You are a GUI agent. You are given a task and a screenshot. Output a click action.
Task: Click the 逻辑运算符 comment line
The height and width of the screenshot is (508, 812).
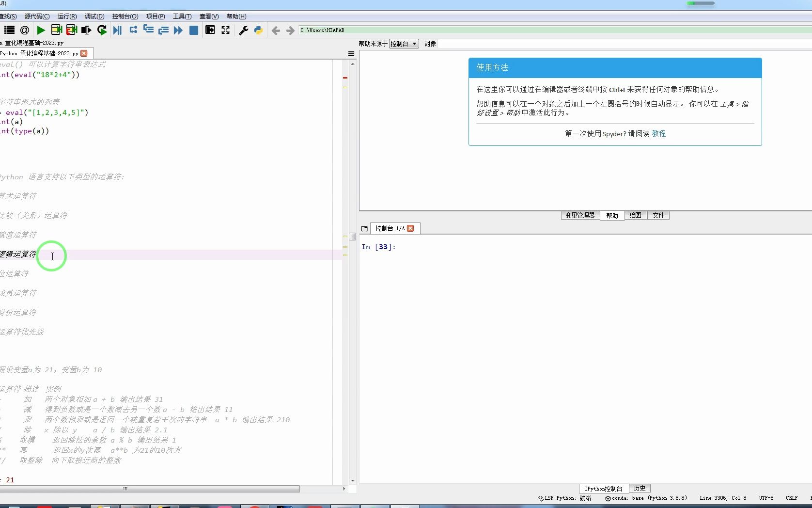(x=18, y=254)
